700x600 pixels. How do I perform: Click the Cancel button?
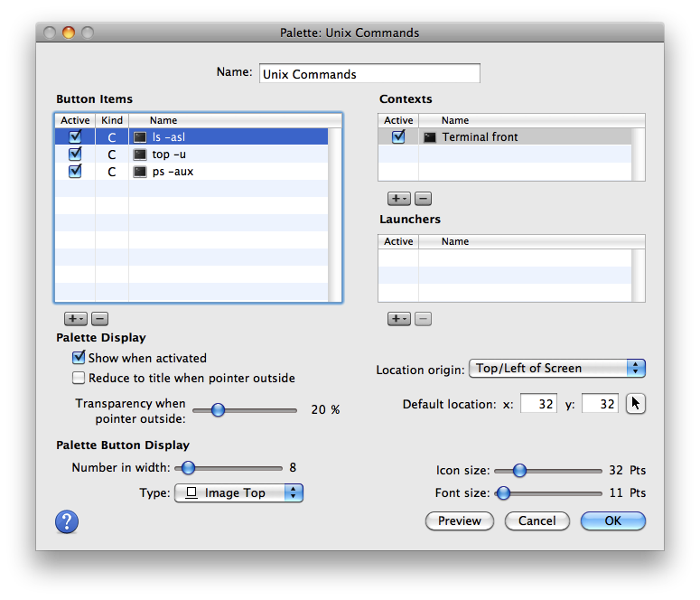pos(537,520)
